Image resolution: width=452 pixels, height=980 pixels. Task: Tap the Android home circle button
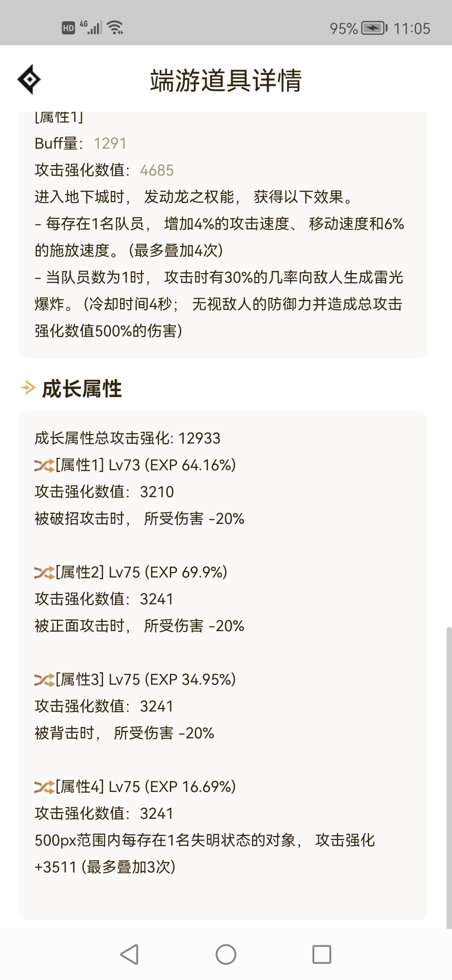(226, 954)
